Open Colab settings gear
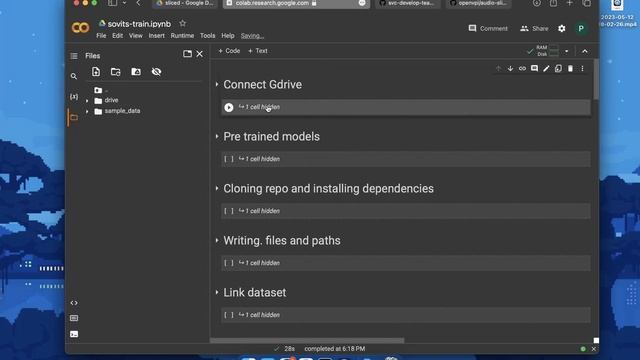This screenshot has width=640, height=360. click(562, 28)
